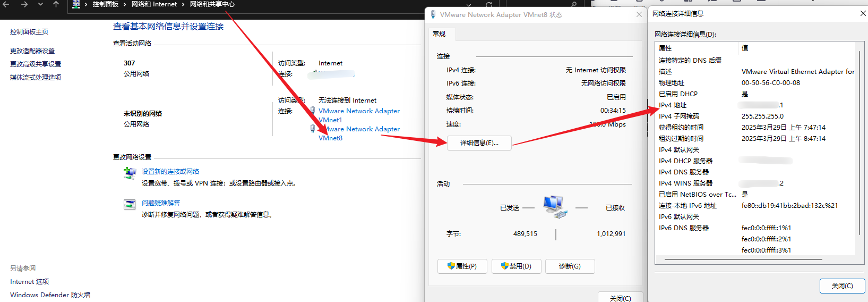
Task: Select the 网络和共享中心 breadcrumb
Action: pos(212,4)
